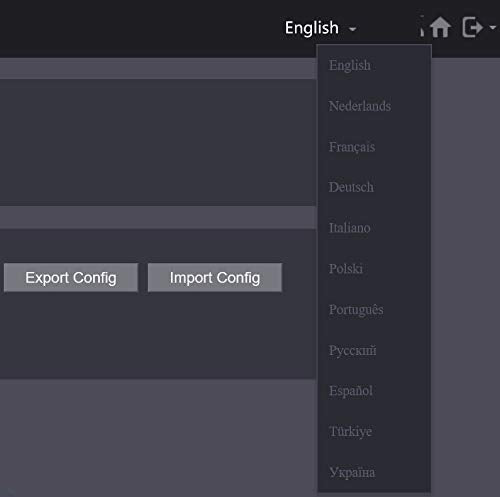Open the English language selector label
This screenshot has width=500, height=497.
312,28
